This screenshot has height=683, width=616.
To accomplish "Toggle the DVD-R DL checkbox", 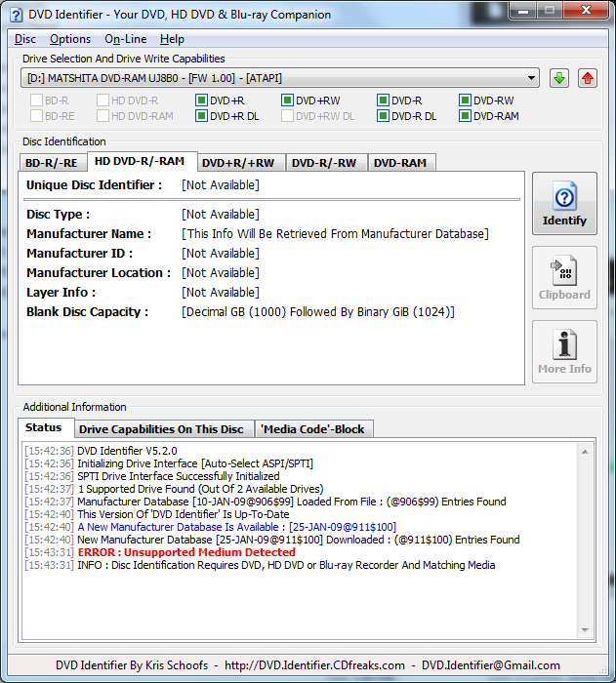I will [383, 116].
